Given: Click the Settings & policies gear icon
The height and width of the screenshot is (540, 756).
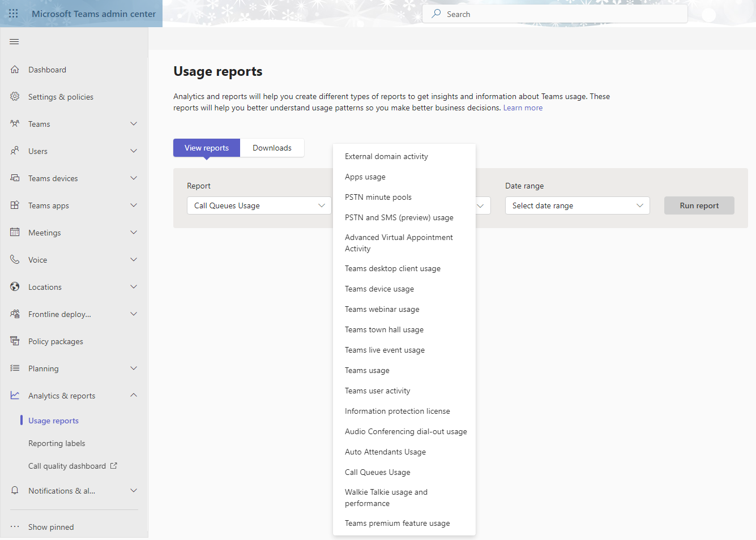Looking at the screenshot, I should pyautogui.click(x=15, y=97).
